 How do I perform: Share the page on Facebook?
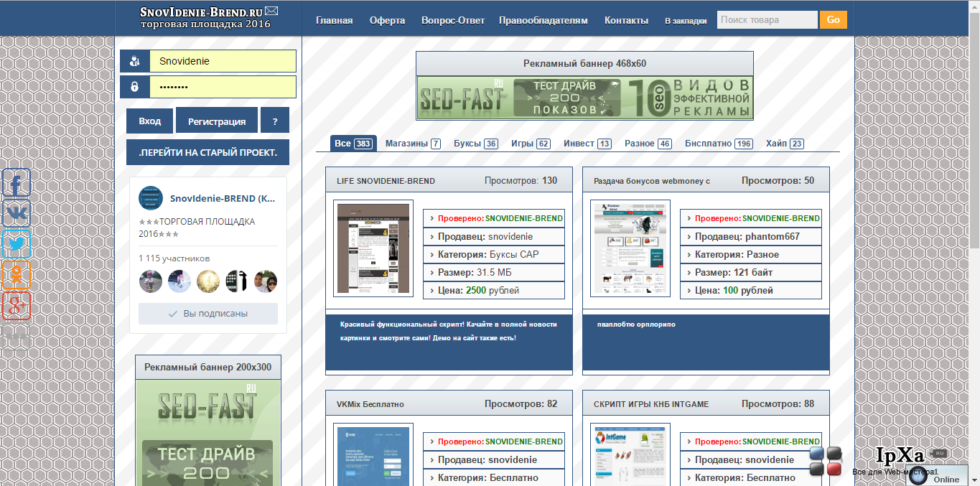[17, 183]
